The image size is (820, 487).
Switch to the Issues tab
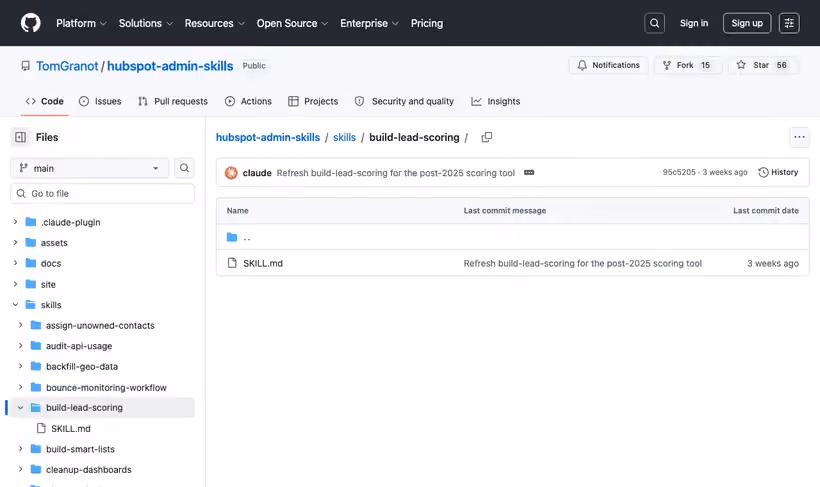[x=100, y=101]
